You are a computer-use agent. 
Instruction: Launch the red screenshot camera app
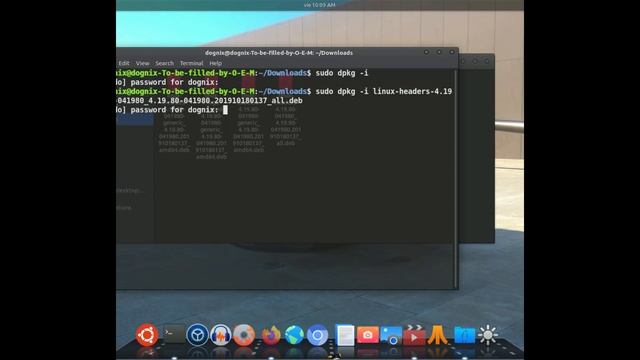(368, 335)
